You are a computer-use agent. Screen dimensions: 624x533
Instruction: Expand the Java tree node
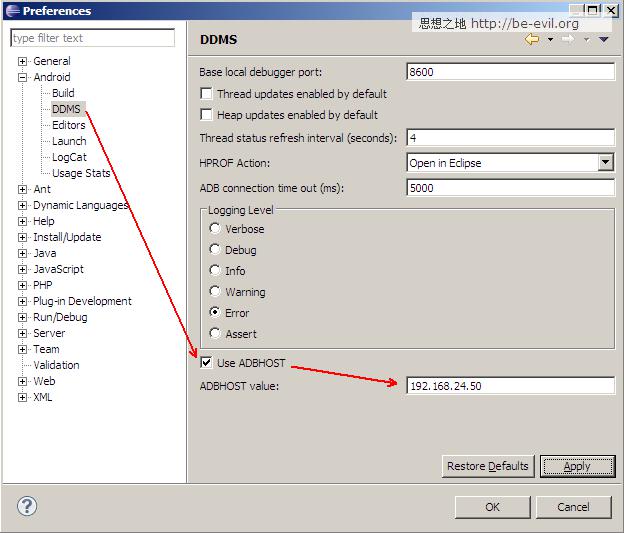coord(22,253)
